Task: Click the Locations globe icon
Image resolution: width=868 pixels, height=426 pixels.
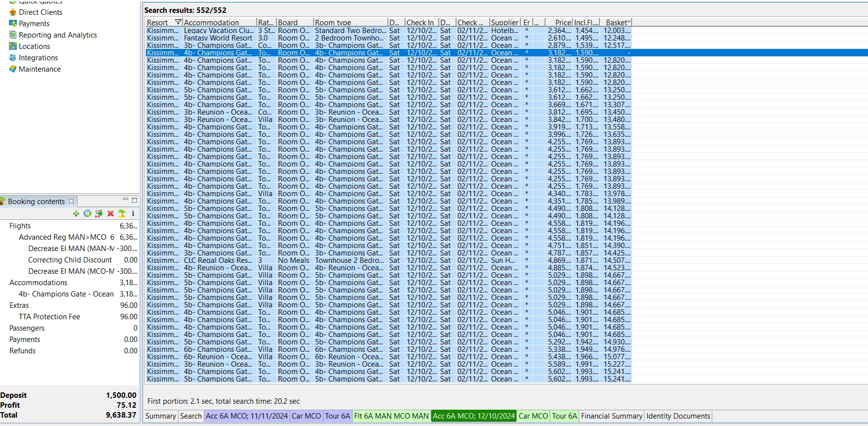Action: (13, 46)
